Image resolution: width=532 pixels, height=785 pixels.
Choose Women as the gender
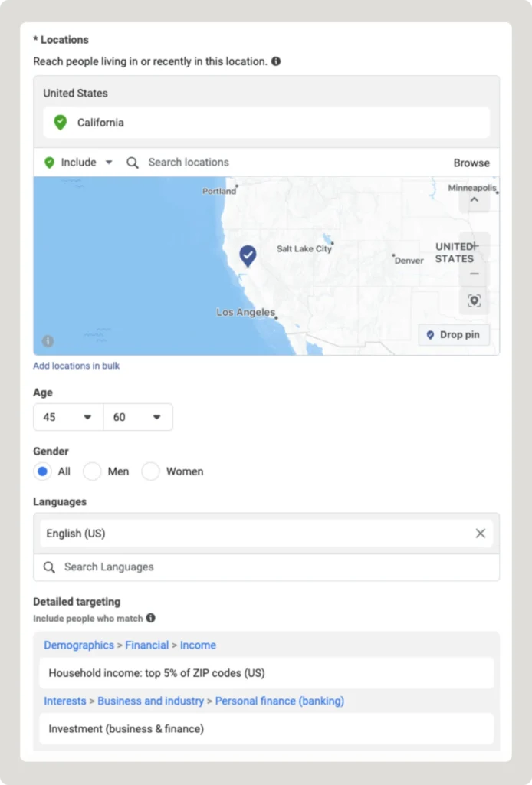[151, 471]
